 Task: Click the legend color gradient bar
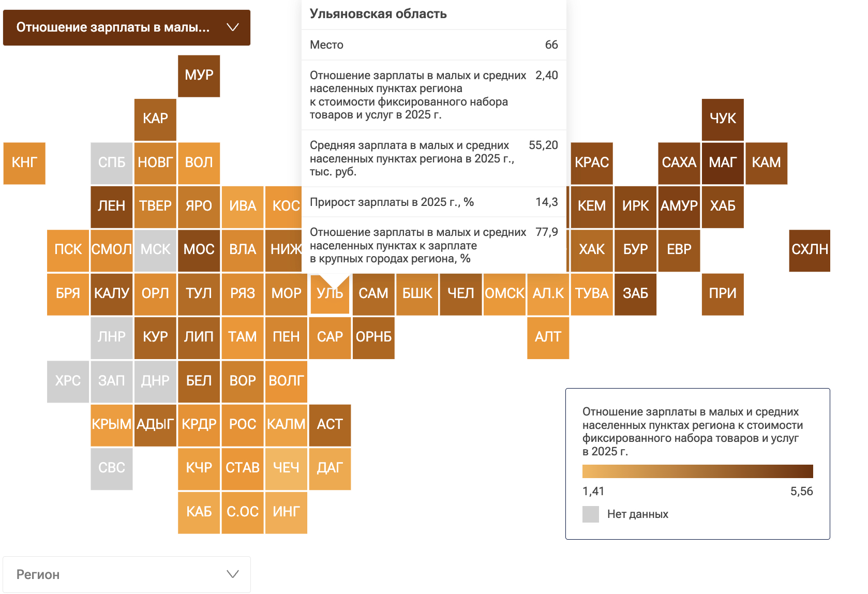pos(697,471)
